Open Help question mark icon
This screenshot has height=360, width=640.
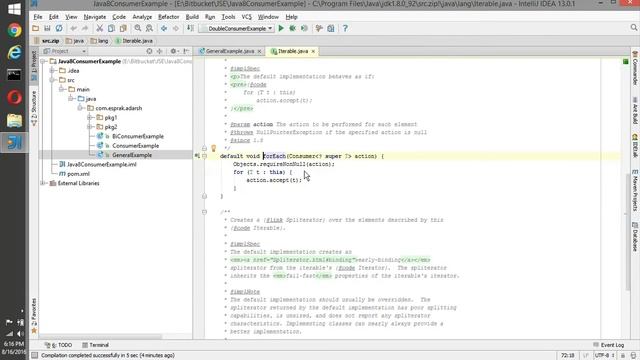[345, 29]
